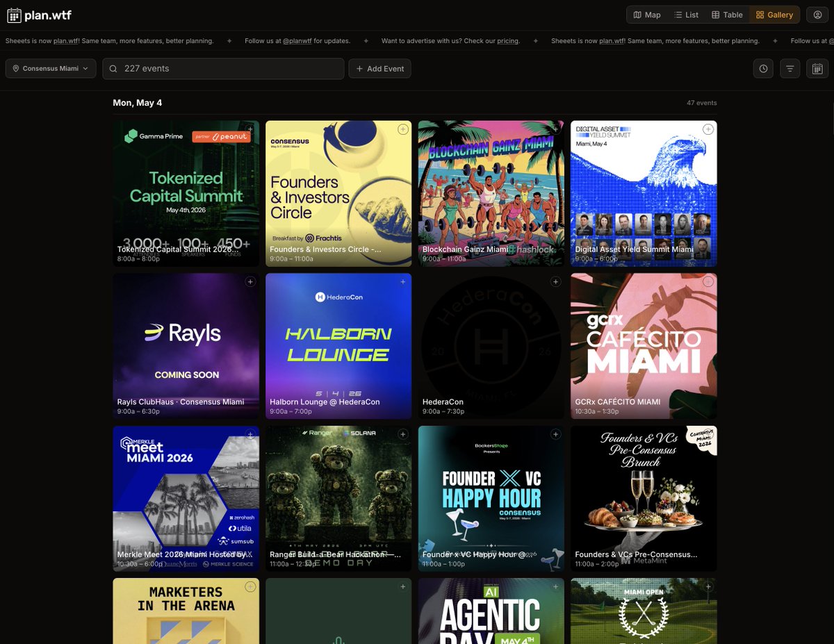Screen dimensions: 834x644
Task: Open the Blockchain Gainz Miami card
Action: (491, 193)
